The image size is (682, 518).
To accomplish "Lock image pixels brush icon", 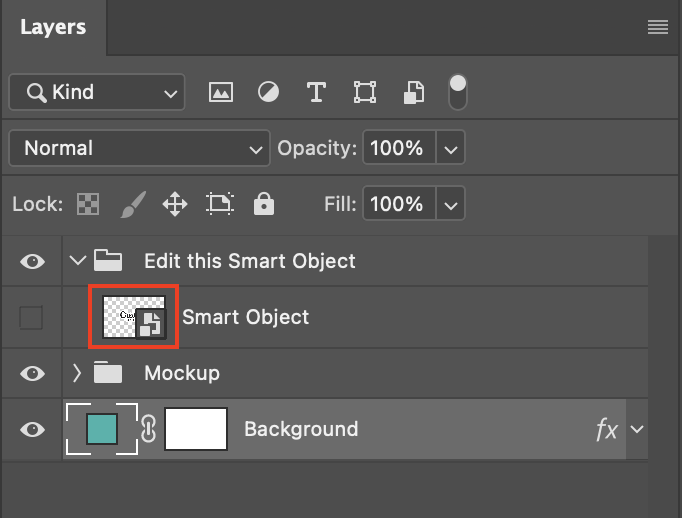I will tap(132, 205).
